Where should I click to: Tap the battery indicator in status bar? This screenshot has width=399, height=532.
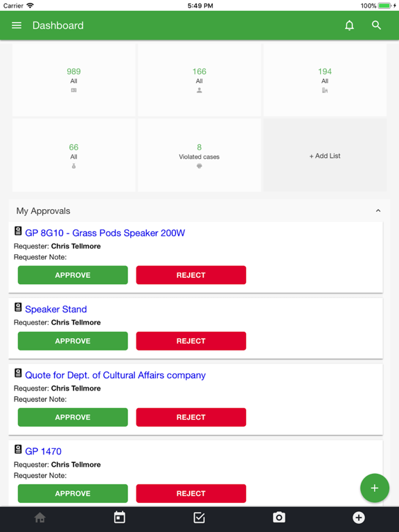point(385,6)
